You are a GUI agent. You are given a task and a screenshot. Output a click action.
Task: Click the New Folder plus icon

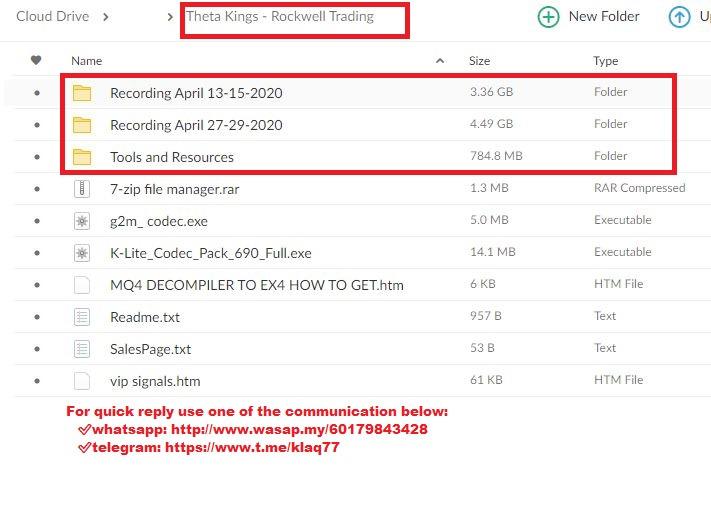click(548, 17)
